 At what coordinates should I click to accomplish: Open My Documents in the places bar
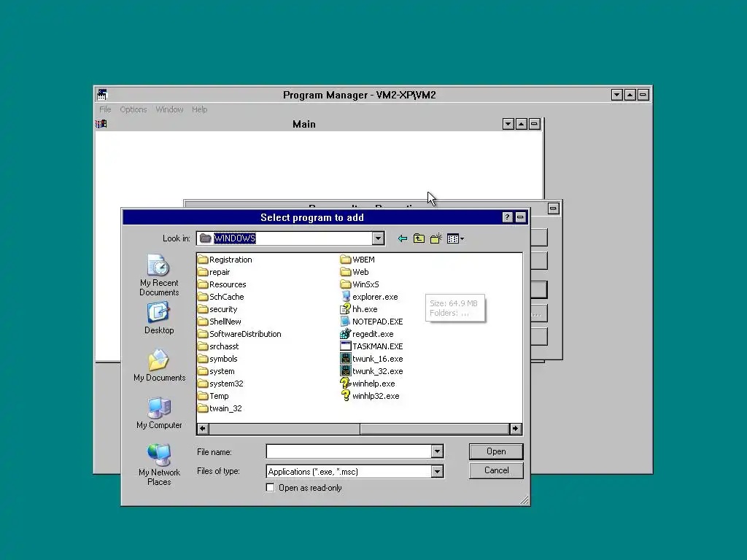click(x=159, y=366)
